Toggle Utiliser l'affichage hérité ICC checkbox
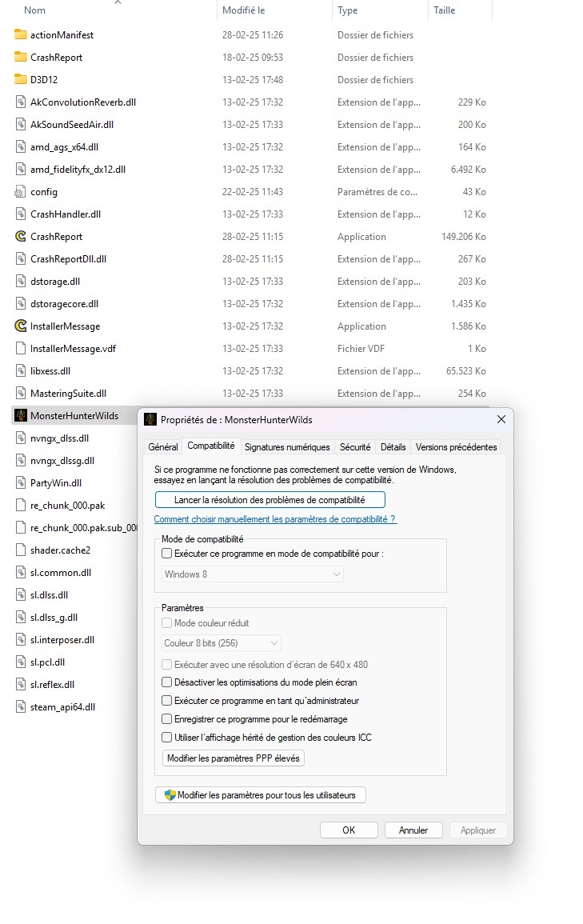Viewport: 583px width, 924px height. point(167,738)
